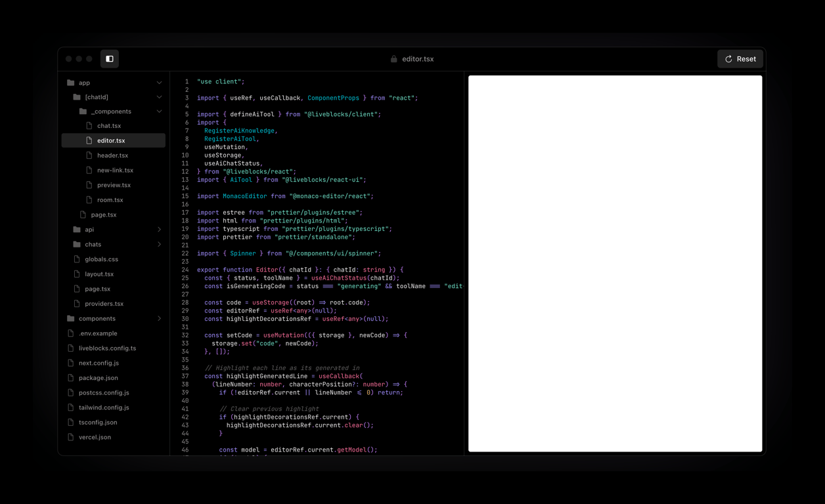Click the _components folder icon
The width and height of the screenshot is (825, 504).
point(83,112)
